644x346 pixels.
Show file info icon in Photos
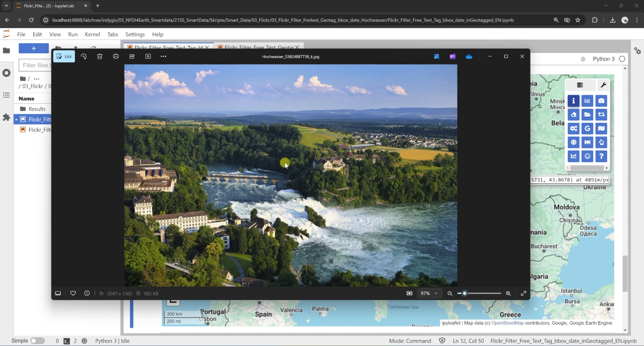[x=87, y=293]
